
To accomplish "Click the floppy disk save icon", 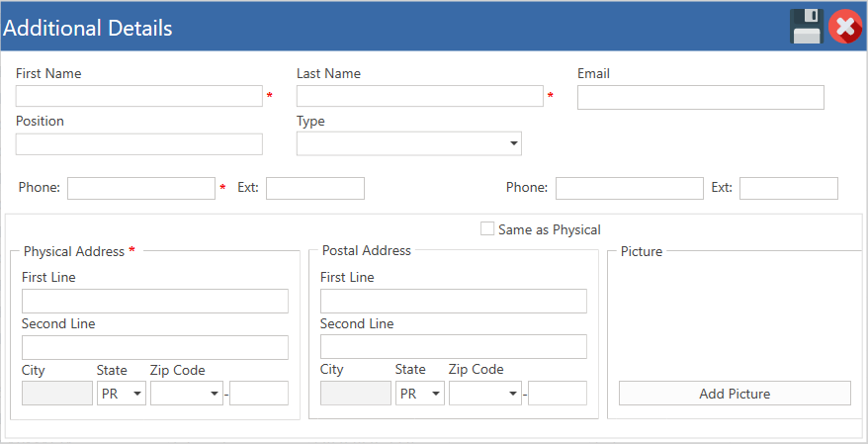I will click(807, 27).
